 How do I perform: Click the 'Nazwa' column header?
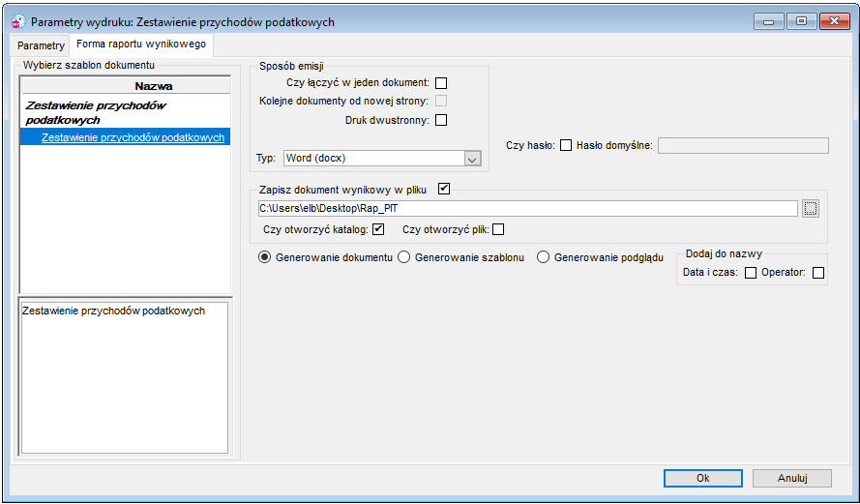(x=125, y=86)
